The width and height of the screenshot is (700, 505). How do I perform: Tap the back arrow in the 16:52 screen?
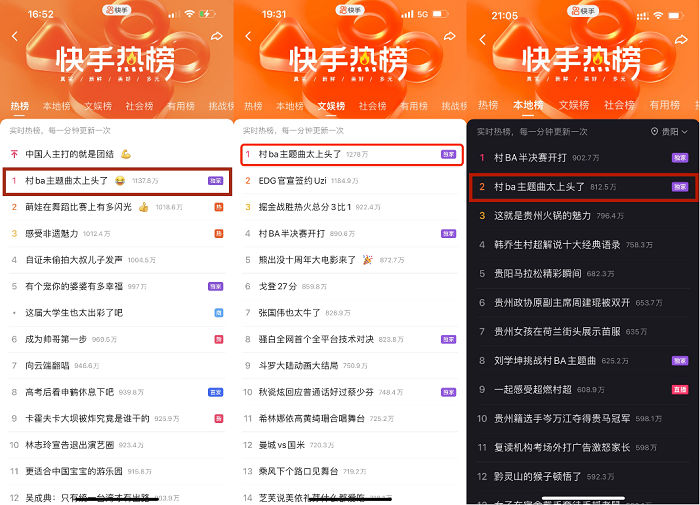(14, 37)
